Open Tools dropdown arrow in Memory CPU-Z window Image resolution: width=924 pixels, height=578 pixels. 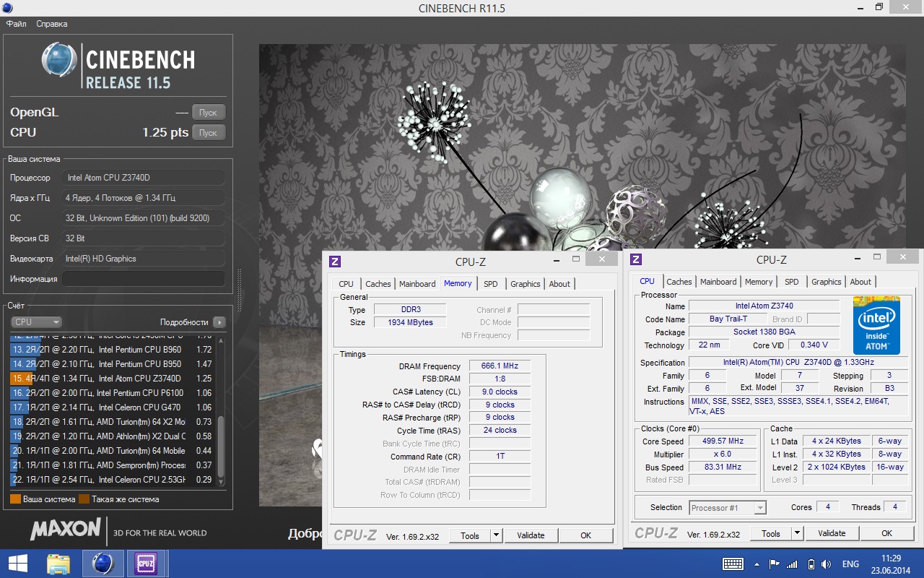coord(496,535)
